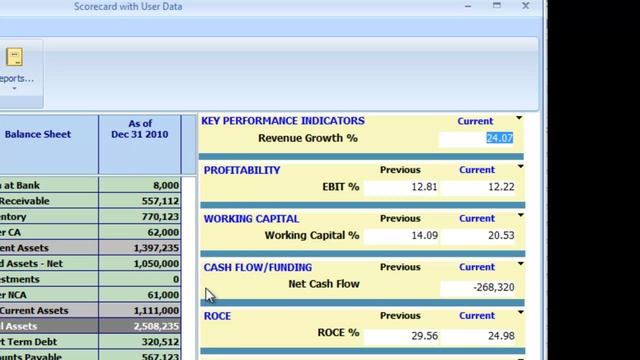
Task: Select the 1,050,000 fixed assets cell
Action: pos(140,264)
